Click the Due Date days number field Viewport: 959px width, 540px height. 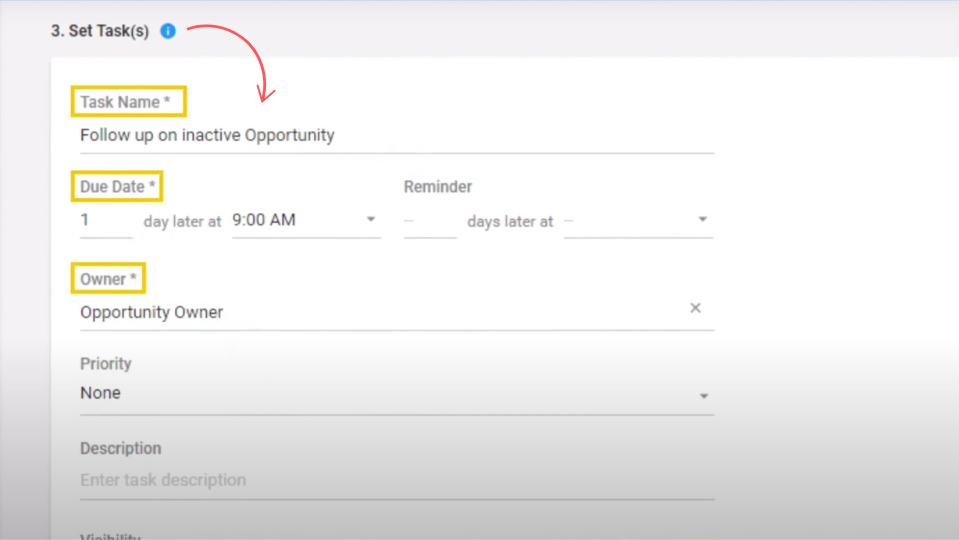click(106, 221)
